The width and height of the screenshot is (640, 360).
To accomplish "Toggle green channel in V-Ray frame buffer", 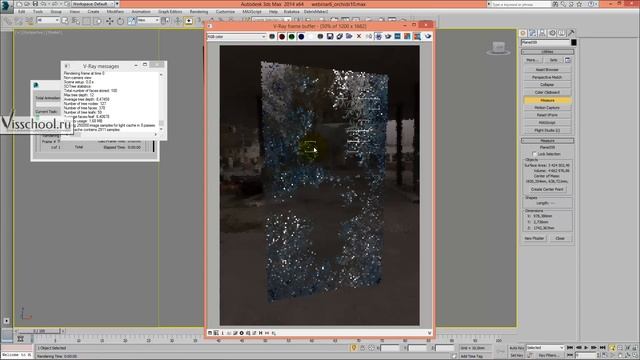I will tap(291, 36).
